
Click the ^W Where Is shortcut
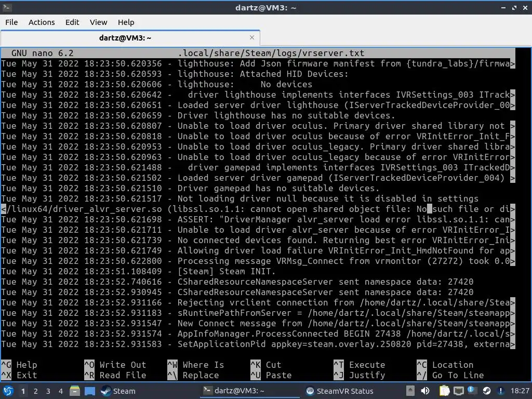pos(196,365)
